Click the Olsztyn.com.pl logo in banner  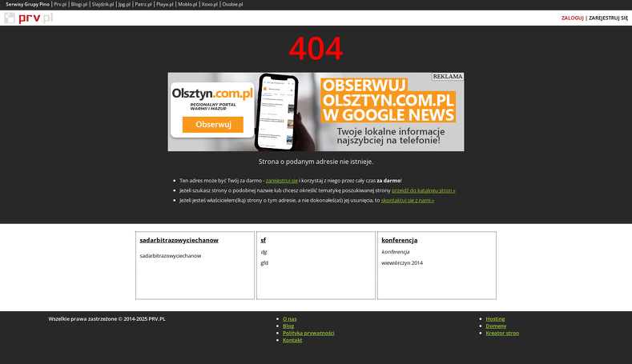tap(212, 94)
